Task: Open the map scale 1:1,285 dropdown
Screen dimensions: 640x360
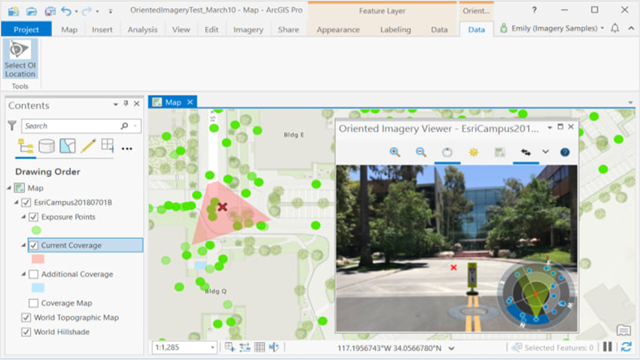Action: coord(212,347)
